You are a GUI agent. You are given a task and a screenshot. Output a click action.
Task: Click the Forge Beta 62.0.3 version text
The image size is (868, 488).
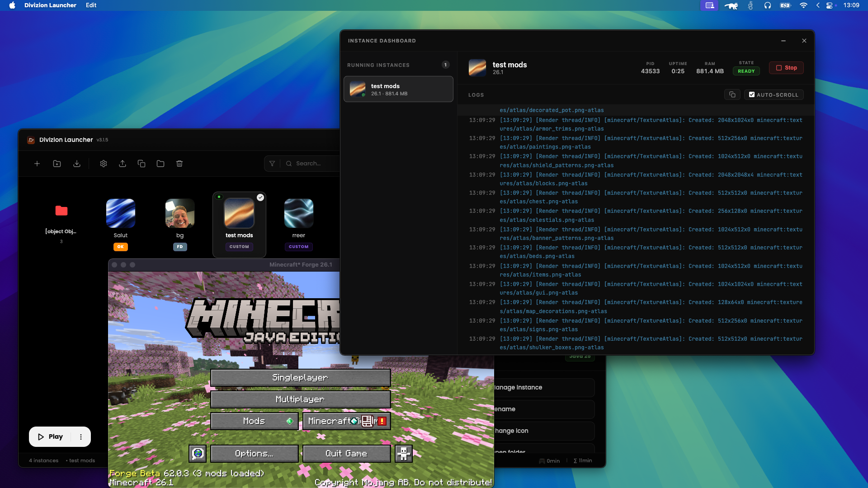(x=187, y=473)
